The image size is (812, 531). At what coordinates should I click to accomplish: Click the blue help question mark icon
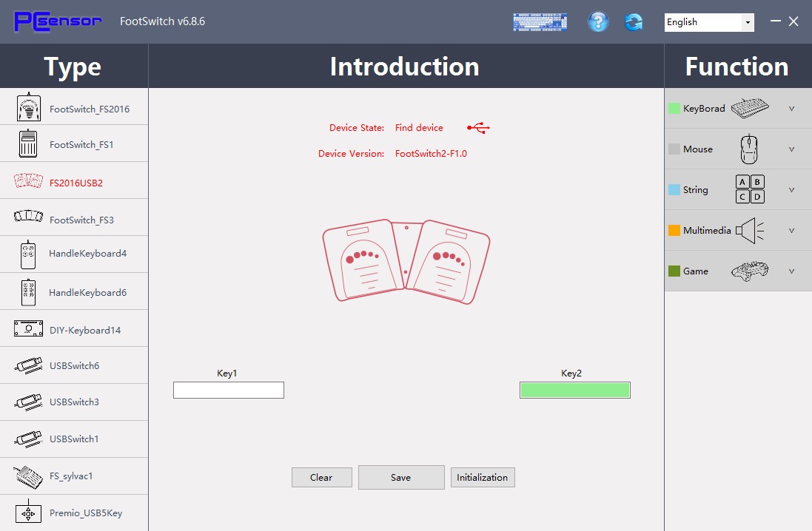[597, 21]
